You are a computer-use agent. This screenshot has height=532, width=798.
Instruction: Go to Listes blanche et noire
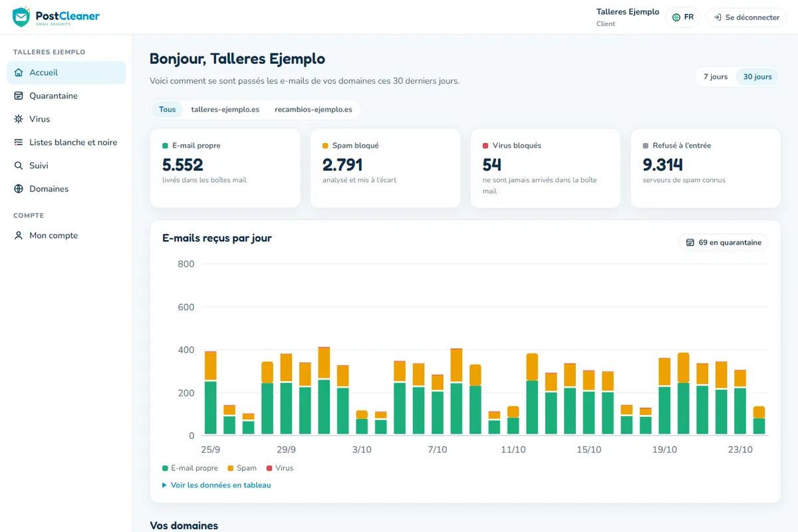tap(66, 142)
